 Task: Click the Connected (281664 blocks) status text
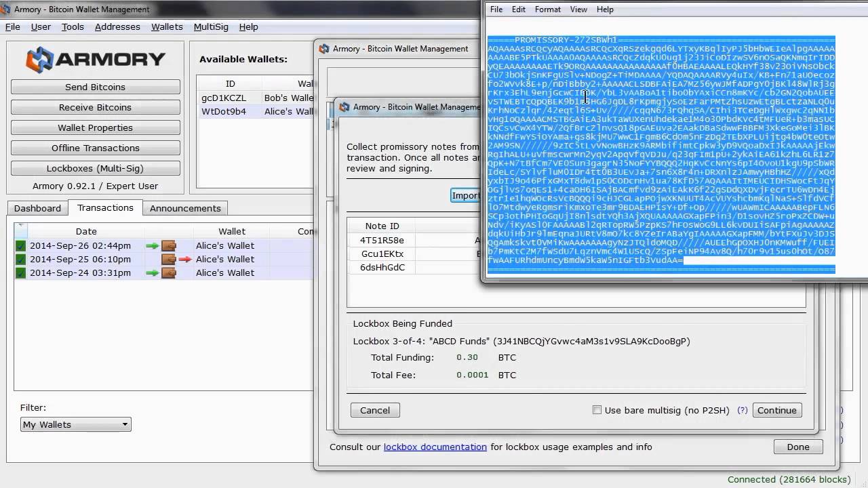pyautogui.click(x=789, y=479)
